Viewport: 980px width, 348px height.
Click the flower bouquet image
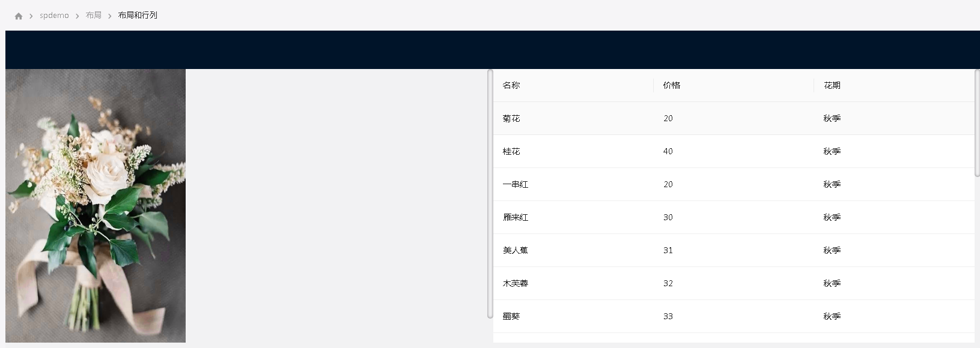pos(96,206)
